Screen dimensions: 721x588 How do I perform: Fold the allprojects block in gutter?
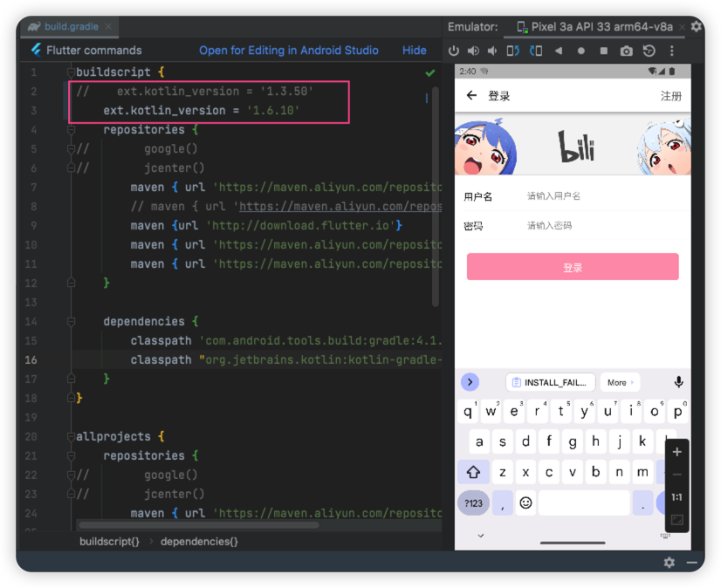(70, 436)
